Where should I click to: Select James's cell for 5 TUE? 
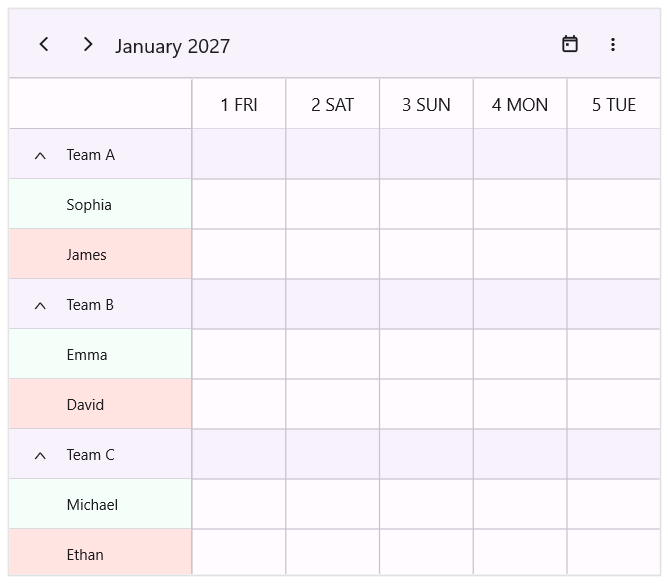click(x=614, y=254)
